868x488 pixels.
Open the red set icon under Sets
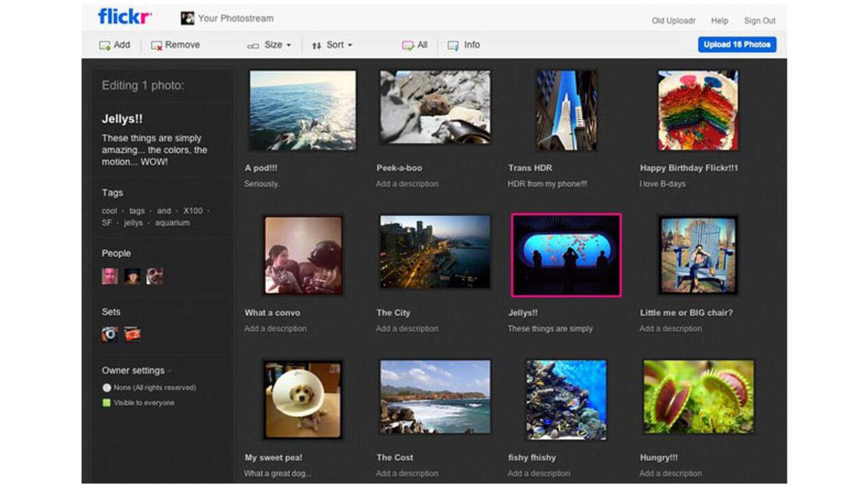[x=132, y=334]
